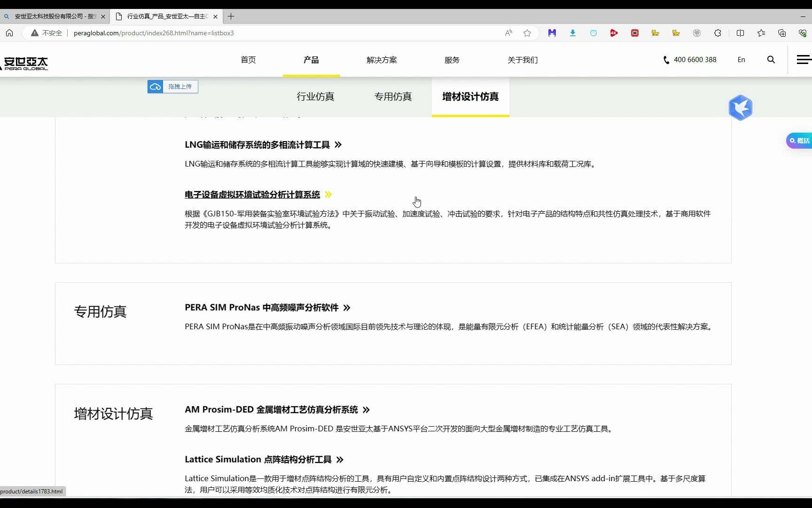Click the site search magnifier
Image resolution: width=812 pixels, height=508 pixels.
771,60
